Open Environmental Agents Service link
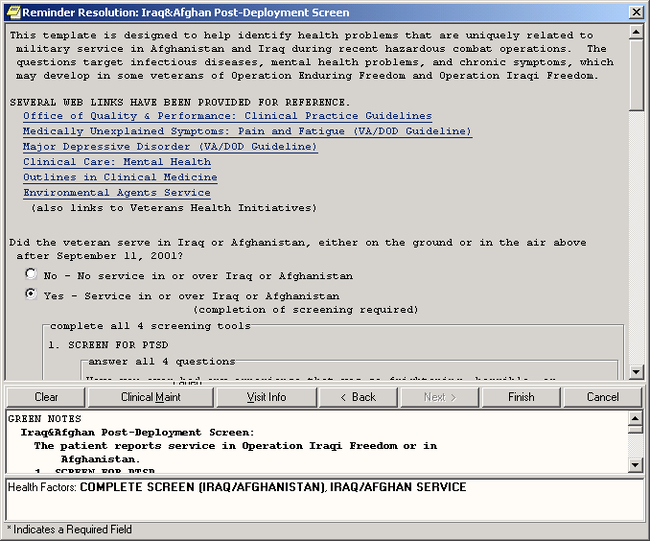Screen dimensions: 650x541 coord(117,192)
